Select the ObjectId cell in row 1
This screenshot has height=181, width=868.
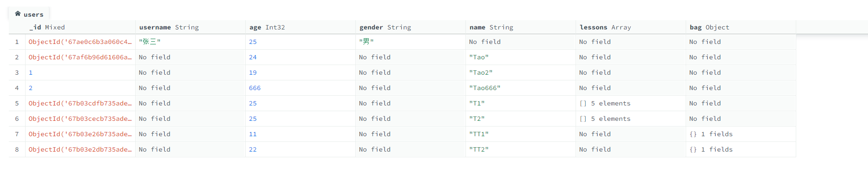click(80, 42)
